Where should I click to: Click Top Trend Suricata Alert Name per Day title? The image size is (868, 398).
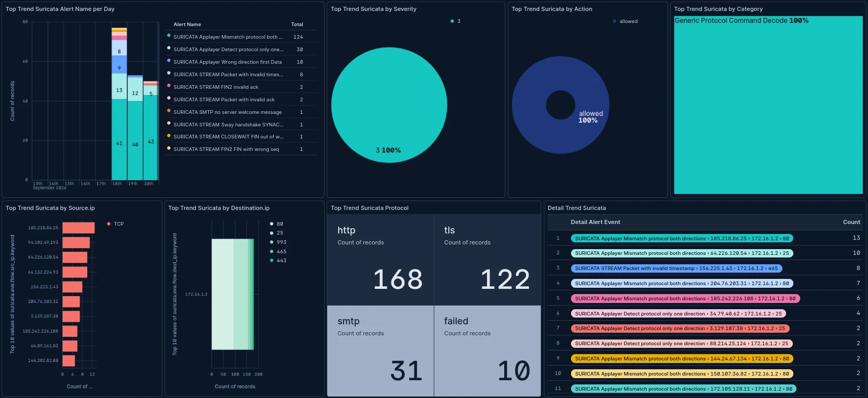tap(60, 9)
